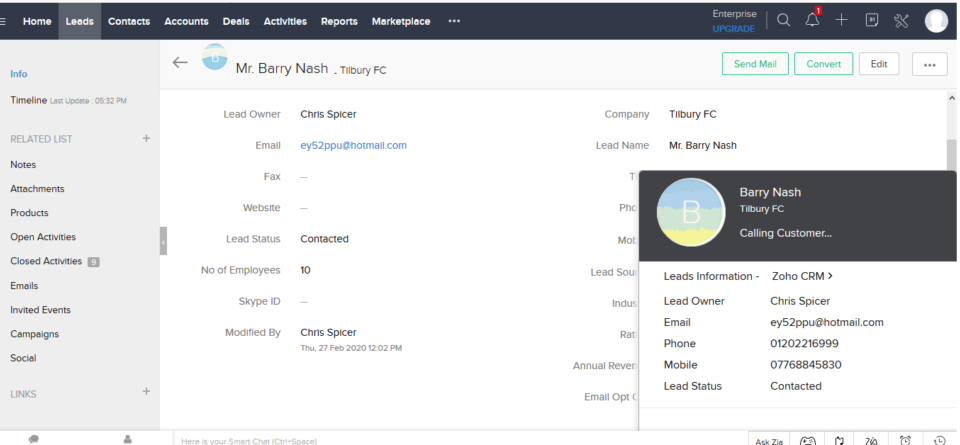
Task: Open the user profile avatar
Action: pyautogui.click(x=936, y=21)
